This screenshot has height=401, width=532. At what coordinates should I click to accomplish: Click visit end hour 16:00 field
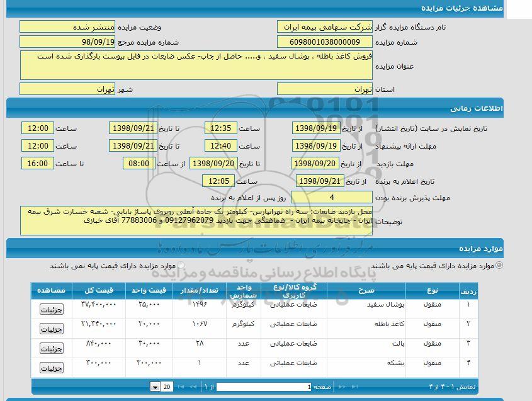point(37,164)
